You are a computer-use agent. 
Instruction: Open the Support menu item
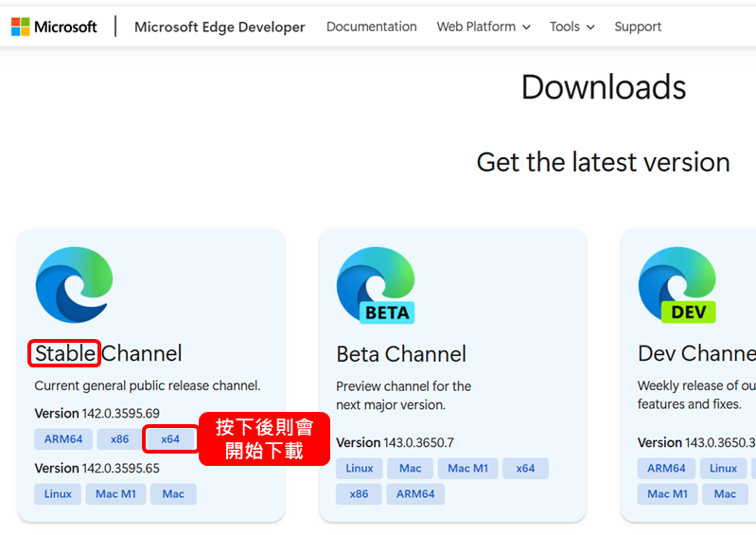(x=638, y=27)
